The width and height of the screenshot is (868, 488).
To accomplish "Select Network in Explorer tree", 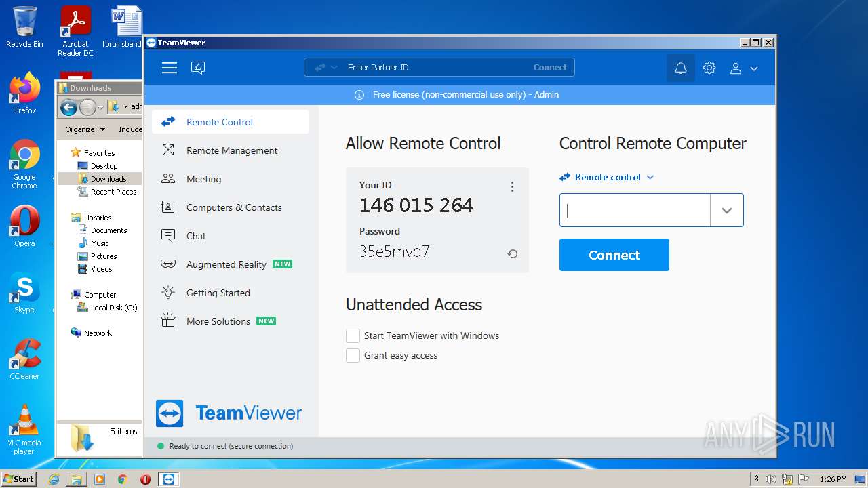I will pos(92,333).
